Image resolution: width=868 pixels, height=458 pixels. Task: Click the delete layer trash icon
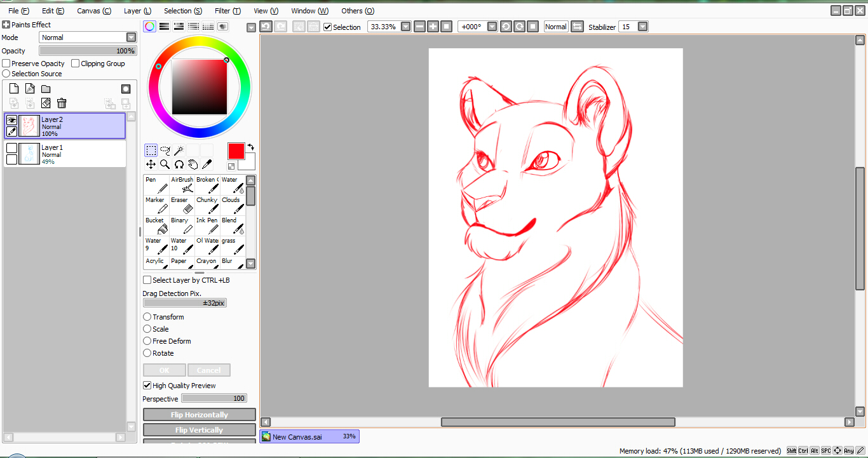click(x=62, y=103)
